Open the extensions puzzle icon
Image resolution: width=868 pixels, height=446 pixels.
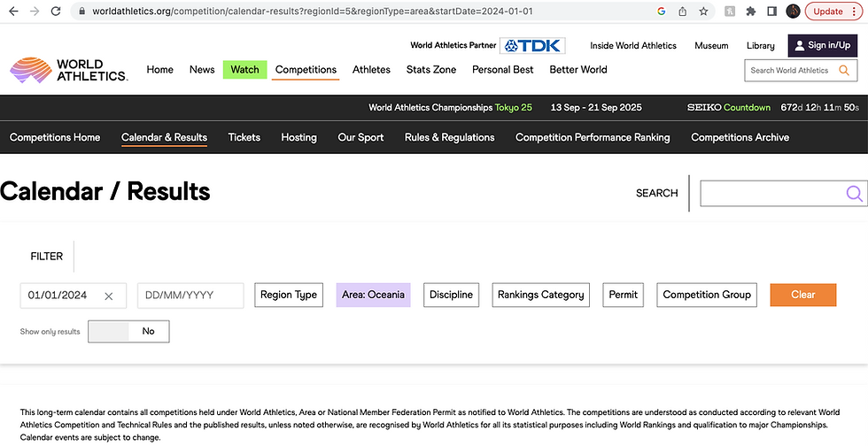click(x=751, y=12)
